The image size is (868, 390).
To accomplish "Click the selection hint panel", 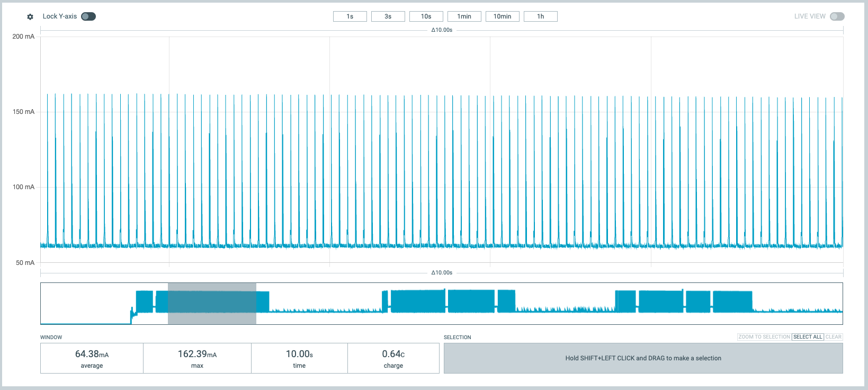I will [643, 358].
